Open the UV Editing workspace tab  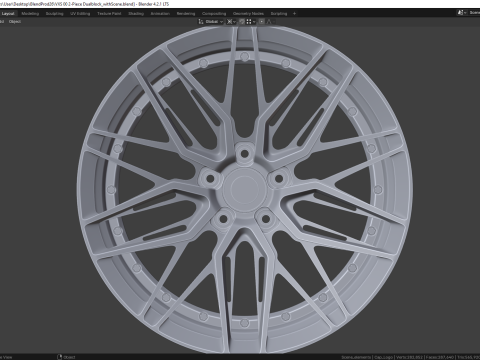click(80, 14)
